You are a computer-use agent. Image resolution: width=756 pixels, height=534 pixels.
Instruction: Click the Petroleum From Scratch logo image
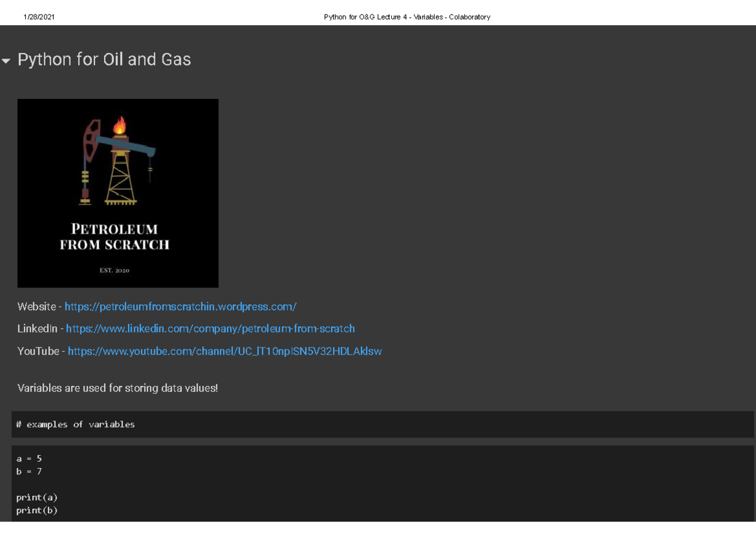point(118,192)
